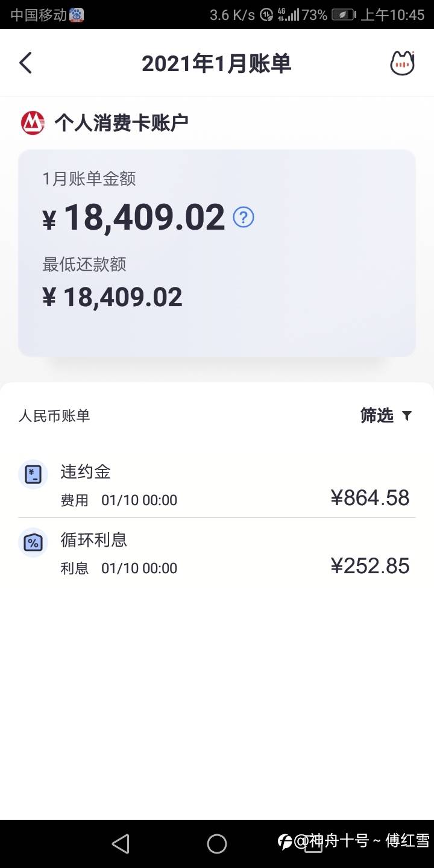Go back using the top-left arrow
Viewport: 434px width, 868px height.
pos(25,63)
